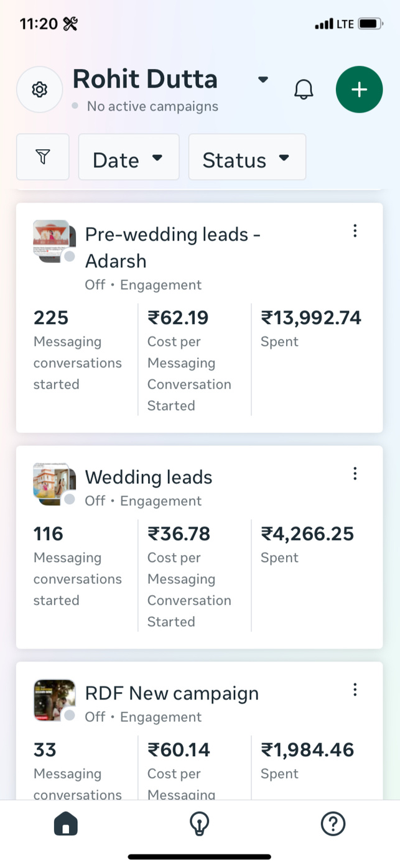Expand the Status filter dropdown
Screen dimensions: 400x868
click(x=247, y=158)
